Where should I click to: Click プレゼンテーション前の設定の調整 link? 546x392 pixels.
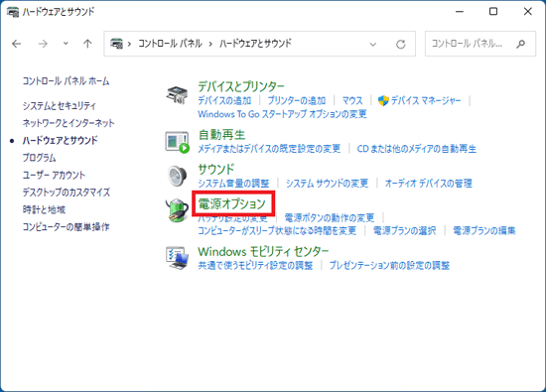tap(389, 265)
